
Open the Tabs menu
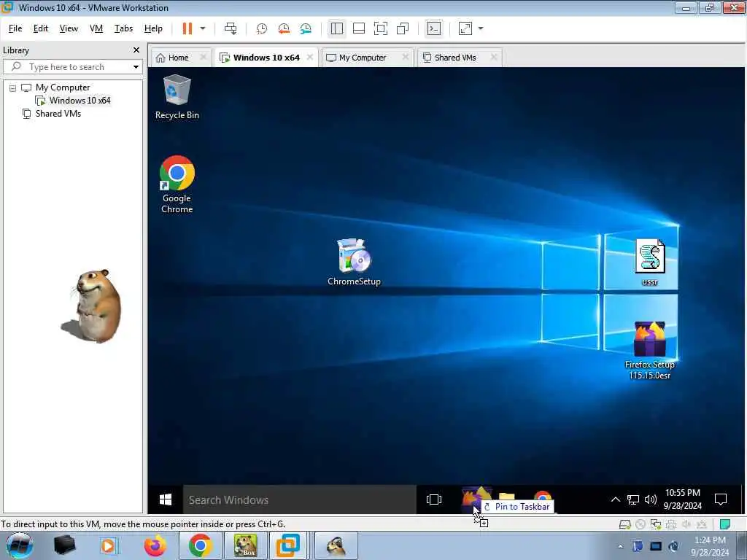(123, 28)
